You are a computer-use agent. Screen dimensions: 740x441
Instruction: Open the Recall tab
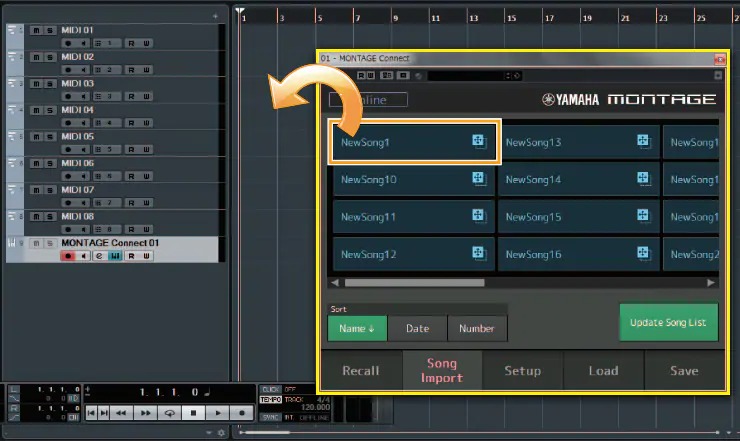[x=361, y=371]
